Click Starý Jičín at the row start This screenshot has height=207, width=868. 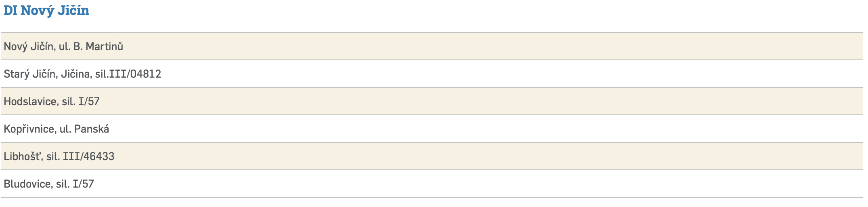(x=29, y=74)
